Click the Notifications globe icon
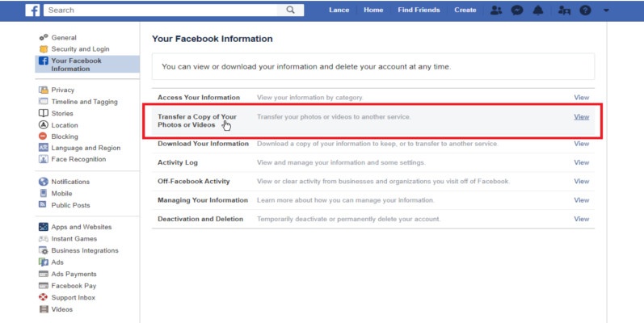 click(x=44, y=182)
